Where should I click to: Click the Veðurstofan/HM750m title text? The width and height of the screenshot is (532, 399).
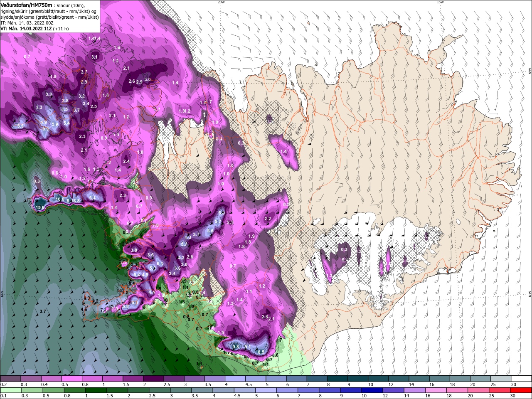(x=26, y=5)
